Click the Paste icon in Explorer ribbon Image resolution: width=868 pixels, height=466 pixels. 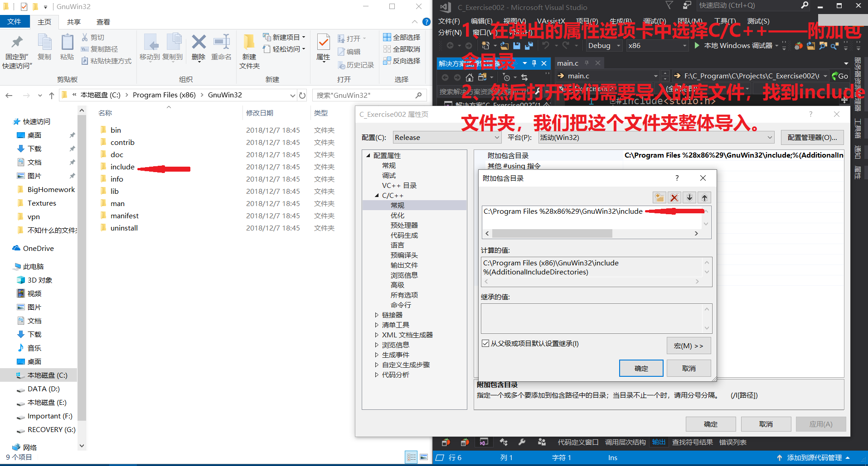(67, 43)
